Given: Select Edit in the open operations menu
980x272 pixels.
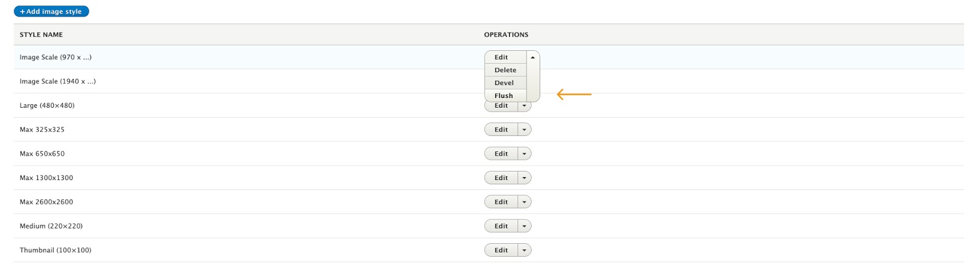Looking at the screenshot, I should [x=502, y=57].
